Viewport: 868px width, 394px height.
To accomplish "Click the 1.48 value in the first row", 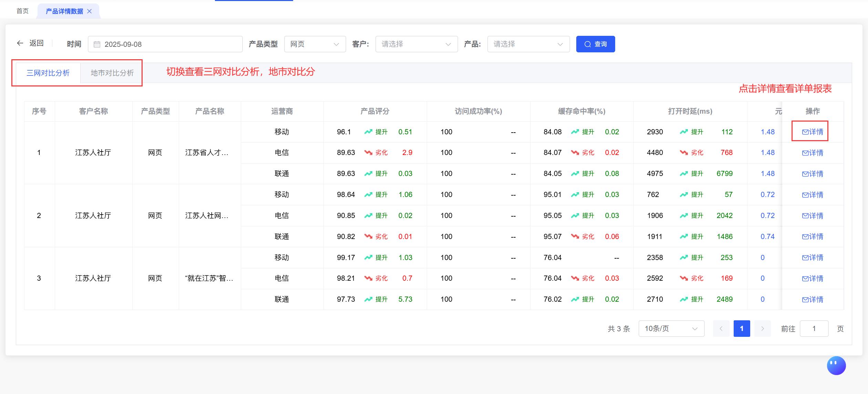I will [767, 132].
